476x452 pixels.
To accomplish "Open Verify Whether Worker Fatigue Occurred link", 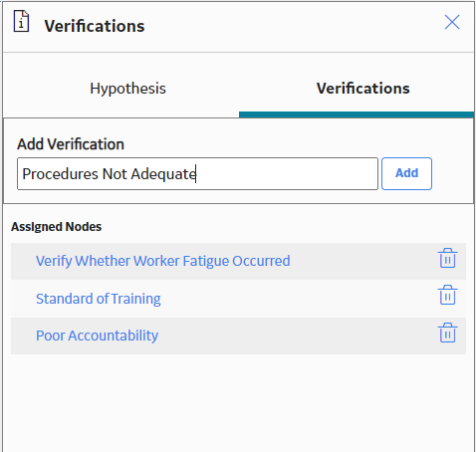I will point(163,261).
